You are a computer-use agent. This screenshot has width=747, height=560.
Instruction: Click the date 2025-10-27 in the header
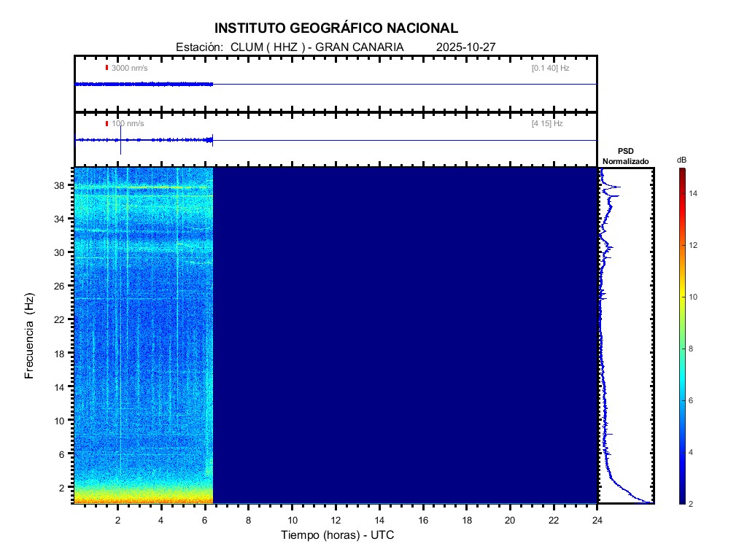pyautogui.click(x=466, y=47)
